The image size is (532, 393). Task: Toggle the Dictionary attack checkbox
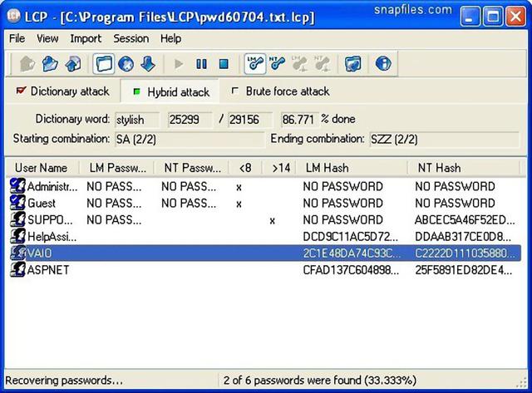point(21,91)
